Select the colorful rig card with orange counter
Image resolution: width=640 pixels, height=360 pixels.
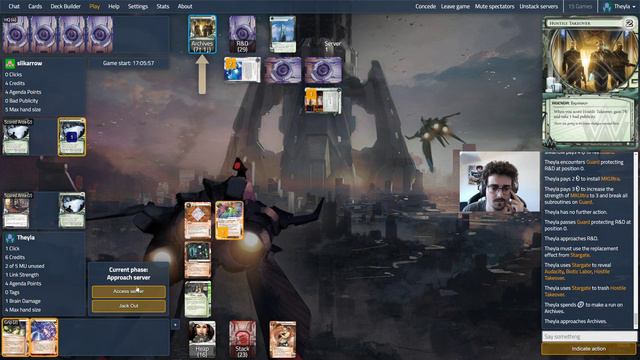click(229, 220)
